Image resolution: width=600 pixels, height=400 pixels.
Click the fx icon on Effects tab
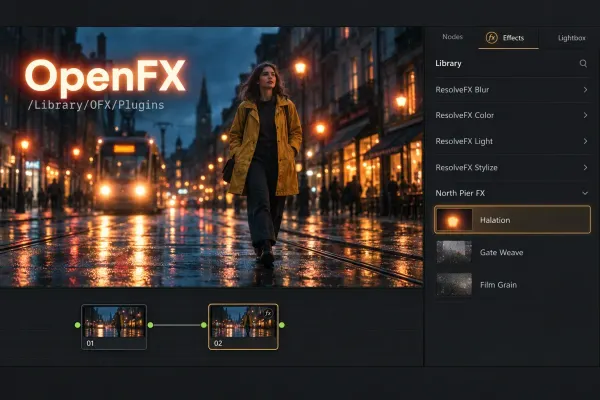click(x=491, y=38)
